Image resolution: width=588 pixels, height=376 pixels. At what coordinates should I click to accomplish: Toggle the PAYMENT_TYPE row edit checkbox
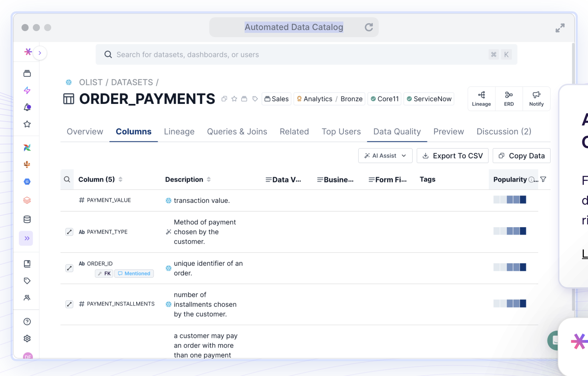pos(69,232)
